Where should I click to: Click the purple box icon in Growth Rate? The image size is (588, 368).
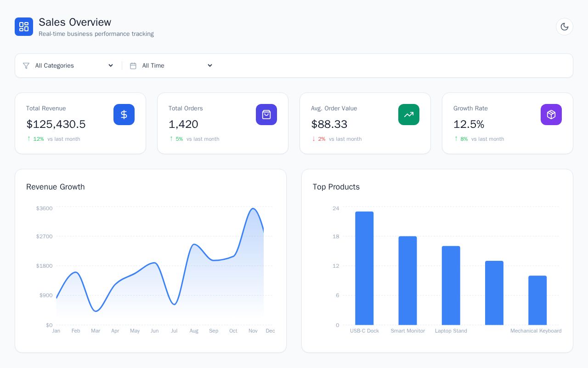click(551, 115)
